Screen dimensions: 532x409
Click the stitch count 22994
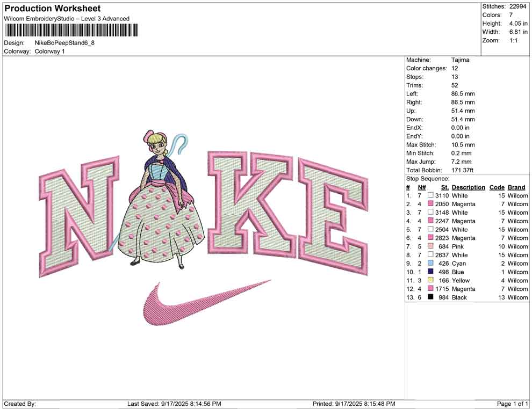coord(517,6)
